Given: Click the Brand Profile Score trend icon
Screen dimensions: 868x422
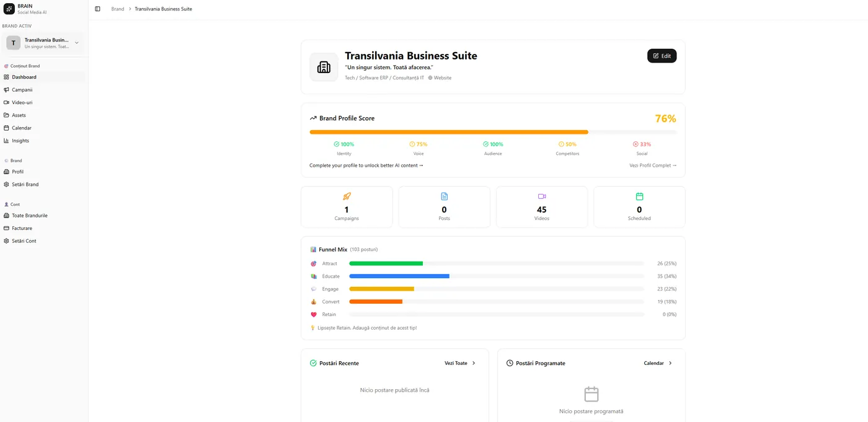Looking at the screenshot, I should click(x=313, y=118).
